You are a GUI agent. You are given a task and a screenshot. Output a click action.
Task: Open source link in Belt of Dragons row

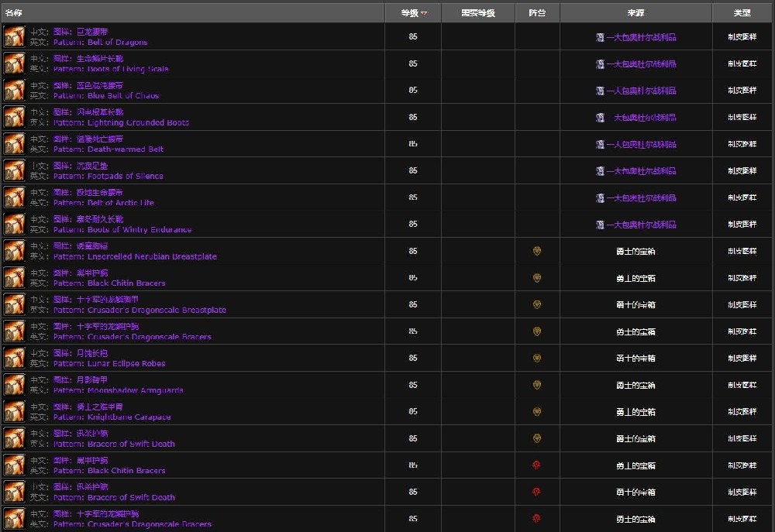tap(641, 37)
